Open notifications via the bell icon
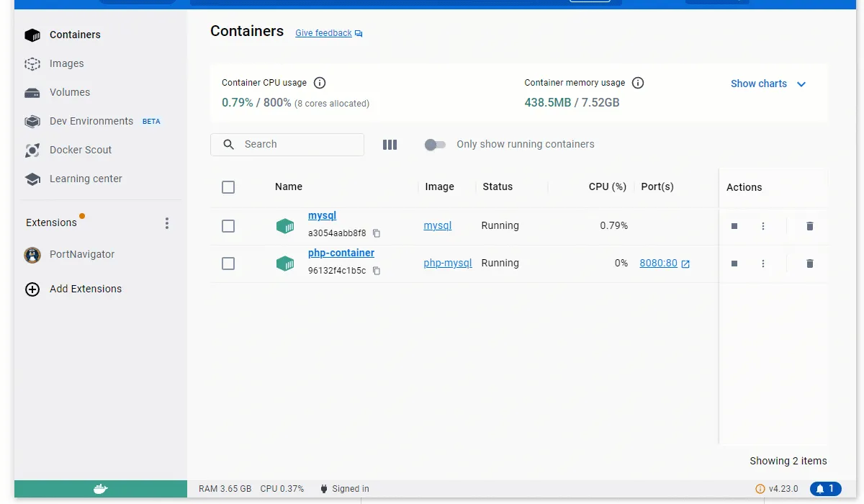The width and height of the screenshot is (864, 504). 826,488
